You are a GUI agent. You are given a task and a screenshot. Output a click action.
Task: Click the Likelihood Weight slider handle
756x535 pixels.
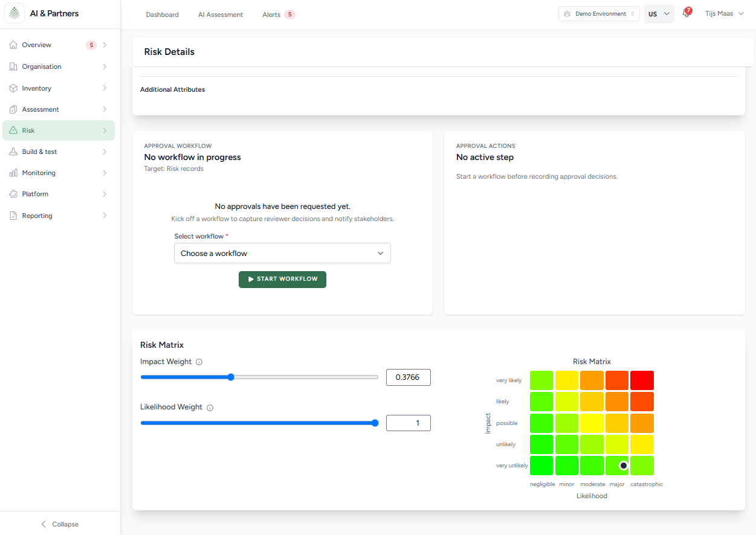click(375, 423)
